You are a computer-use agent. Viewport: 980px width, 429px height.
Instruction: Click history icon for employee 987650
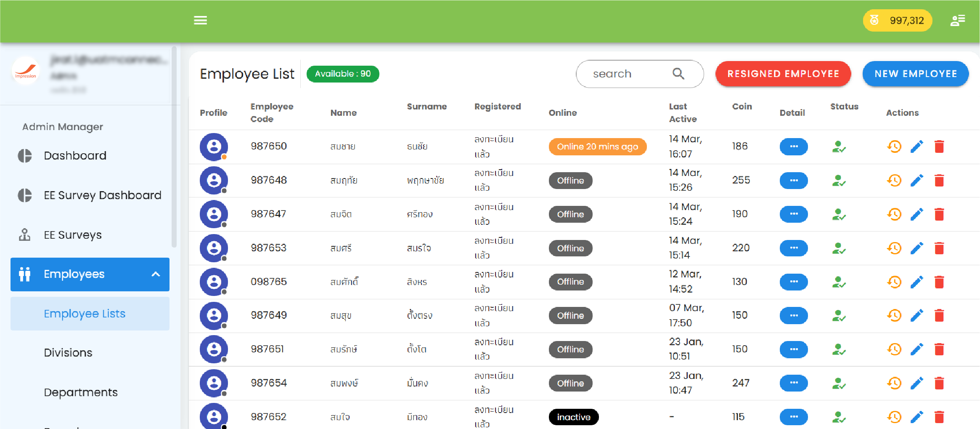[894, 147]
